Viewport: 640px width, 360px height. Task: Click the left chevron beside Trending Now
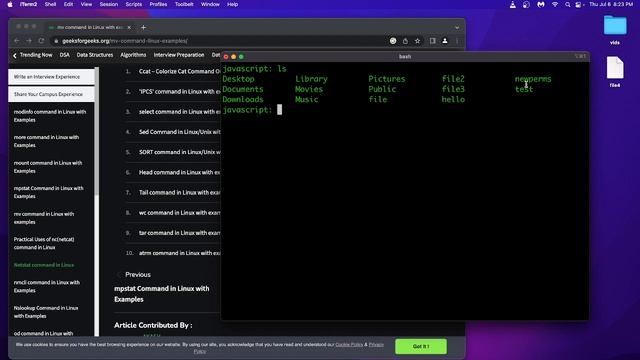[15, 55]
